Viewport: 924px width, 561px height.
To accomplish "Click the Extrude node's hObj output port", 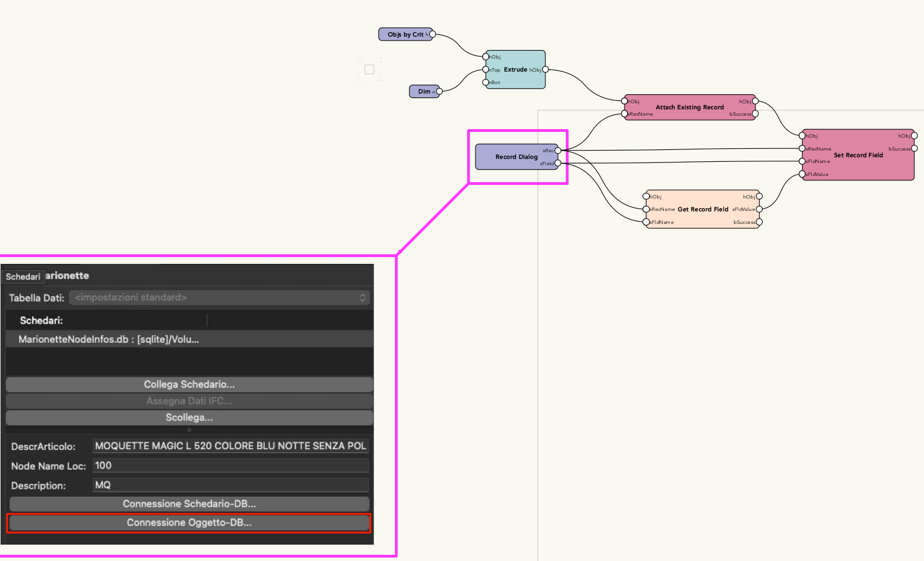I will (x=545, y=70).
